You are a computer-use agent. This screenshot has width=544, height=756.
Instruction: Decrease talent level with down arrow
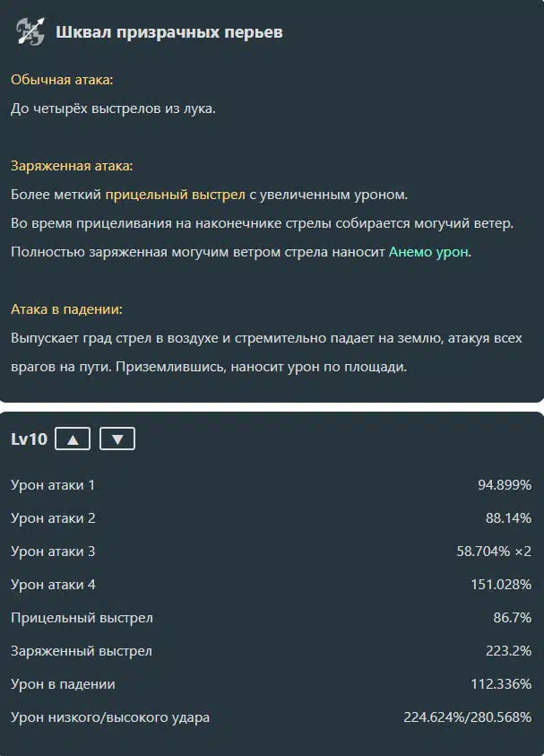[117, 439]
